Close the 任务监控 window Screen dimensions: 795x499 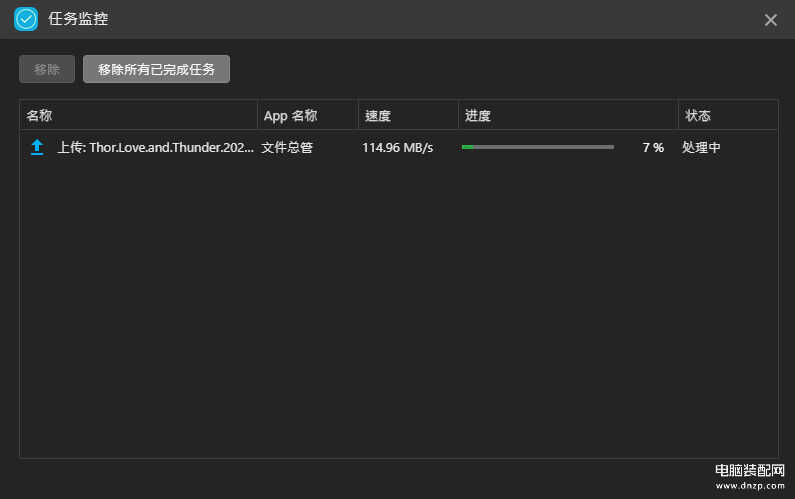pyautogui.click(x=771, y=20)
